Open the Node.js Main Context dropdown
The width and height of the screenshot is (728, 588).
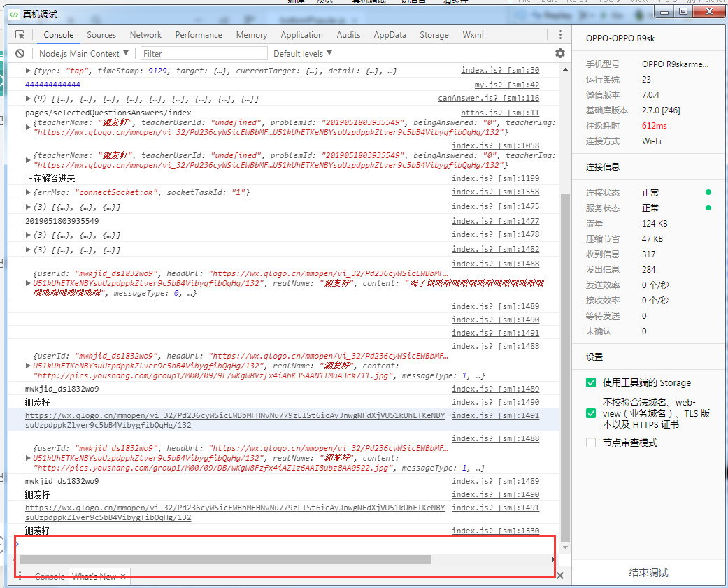84,53
